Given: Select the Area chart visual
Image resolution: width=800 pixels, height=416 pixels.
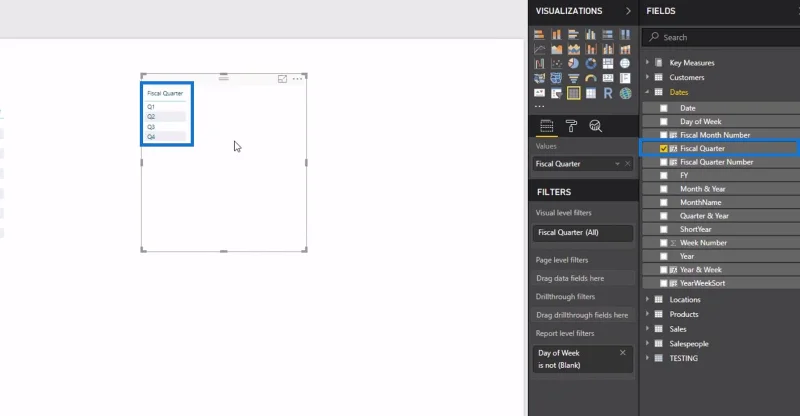Looking at the screenshot, I should [x=557, y=49].
